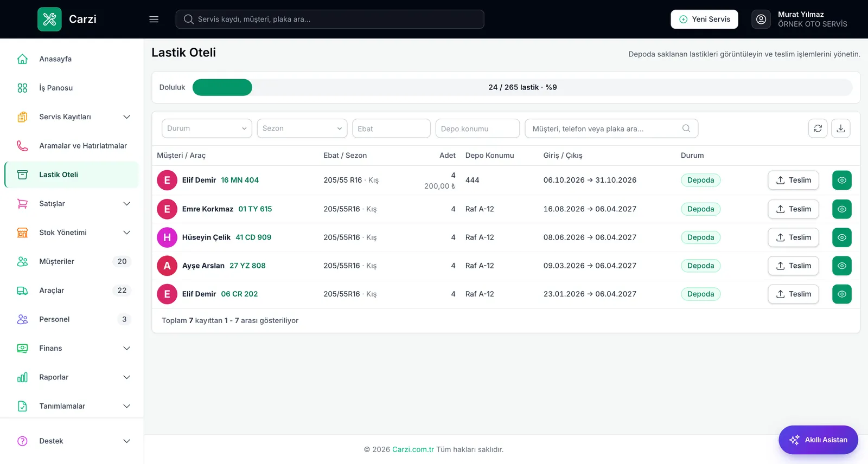
Task: Open Müşteriler list in sidebar
Action: (72, 261)
